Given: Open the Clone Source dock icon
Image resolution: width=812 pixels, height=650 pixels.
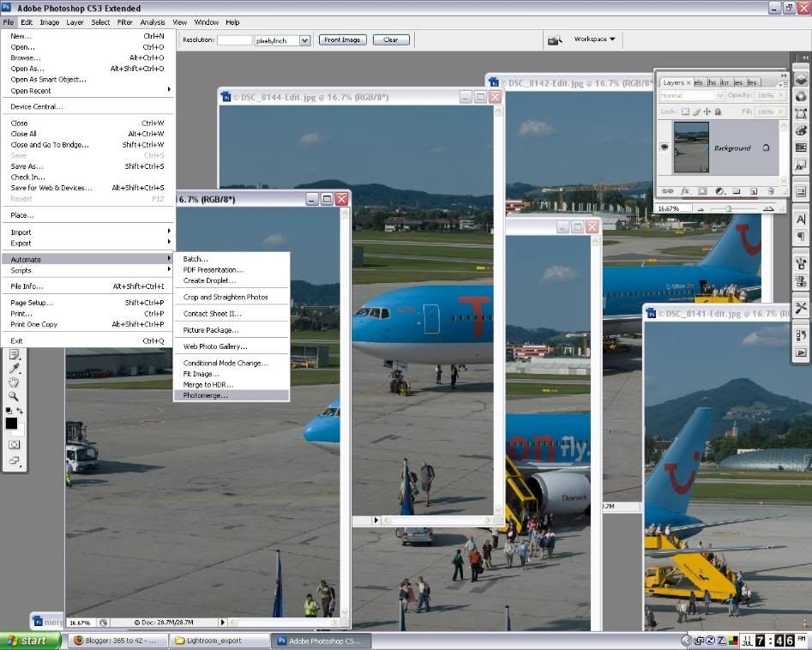Looking at the screenshot, I should tap(801, 281).
